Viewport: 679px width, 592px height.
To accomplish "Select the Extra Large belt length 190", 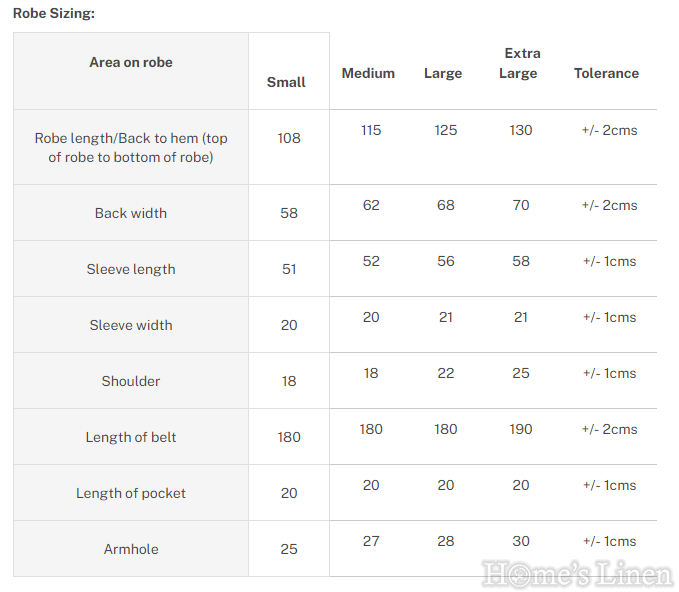I will click(521, 429).
